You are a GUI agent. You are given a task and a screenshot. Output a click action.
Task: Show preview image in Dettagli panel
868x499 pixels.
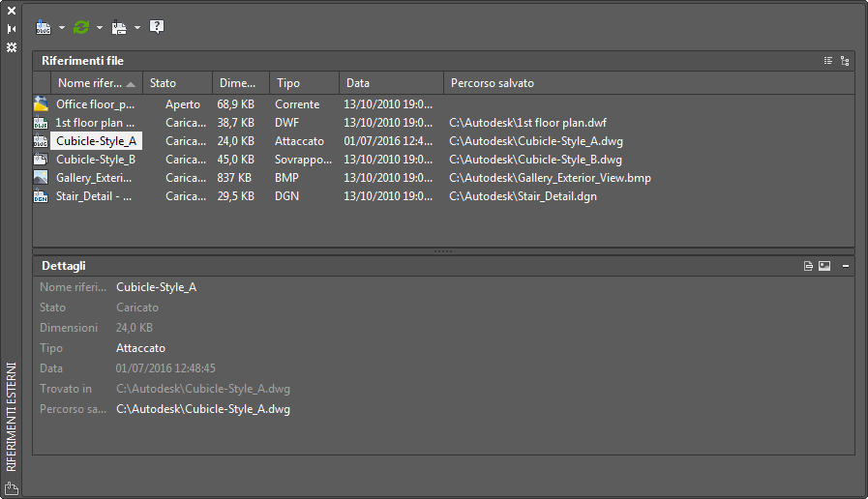tap(824, 265)
